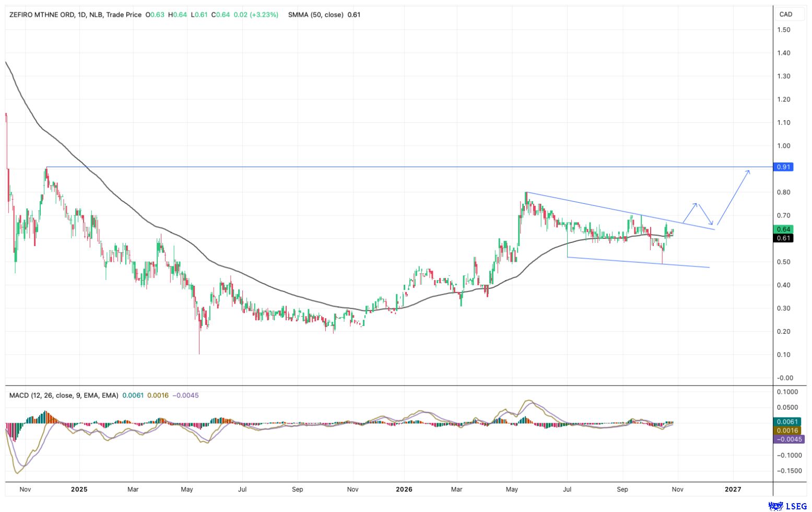Select the teal 0.0061 MACD axis label
This screenshot has width=812, height=512.
tap(787, 422)
